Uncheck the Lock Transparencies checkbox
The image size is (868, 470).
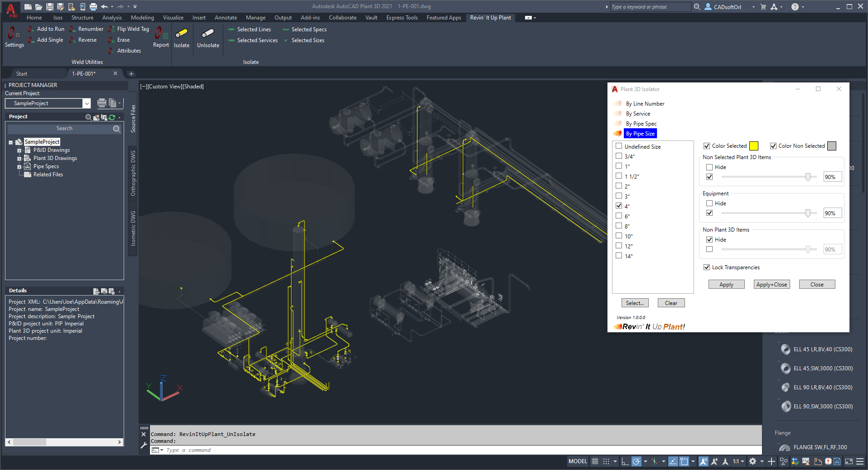pyautogui.click(x=706, y=267)
